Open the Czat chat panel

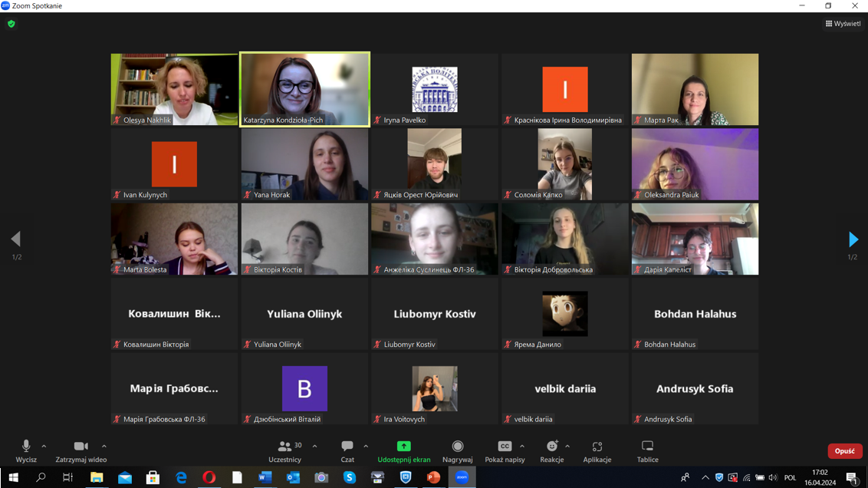(x=347, y=451)
